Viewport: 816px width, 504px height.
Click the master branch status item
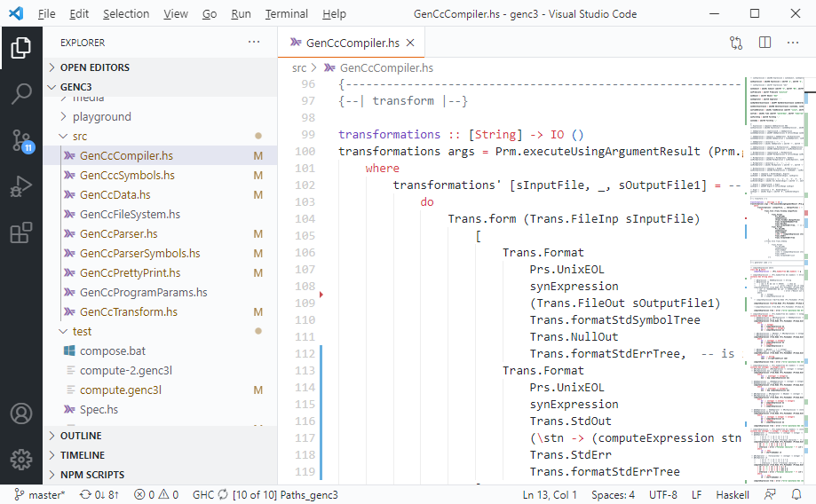click(x=40, y=495)
